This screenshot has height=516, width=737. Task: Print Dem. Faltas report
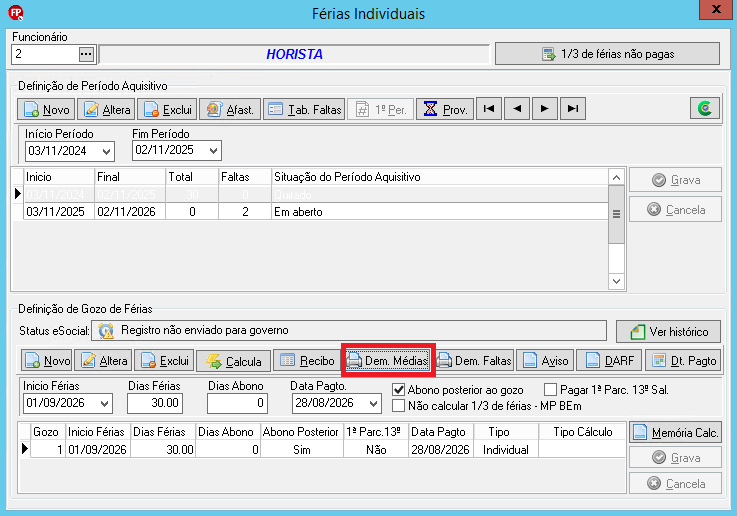coord(474,360)
